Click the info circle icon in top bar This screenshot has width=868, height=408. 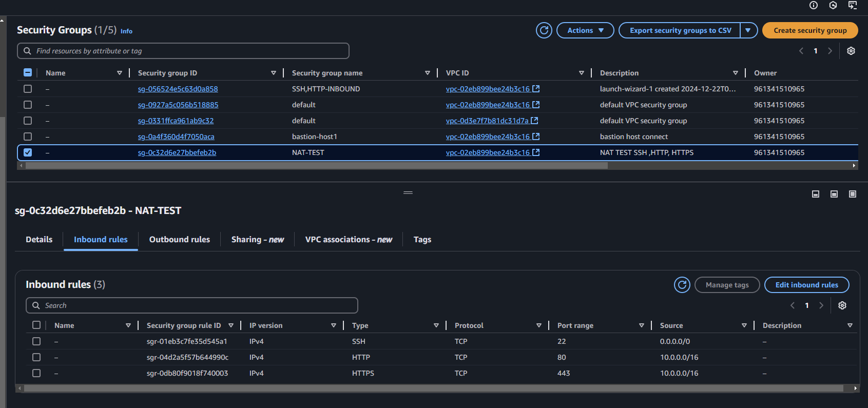pyautogui.click(x=814, y=5)
